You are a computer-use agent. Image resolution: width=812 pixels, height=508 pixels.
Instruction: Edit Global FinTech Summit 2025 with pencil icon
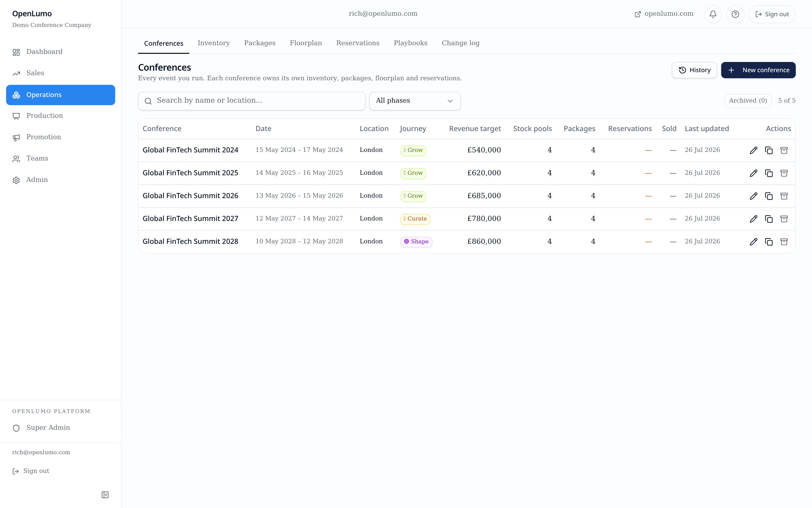pos(753,173)
